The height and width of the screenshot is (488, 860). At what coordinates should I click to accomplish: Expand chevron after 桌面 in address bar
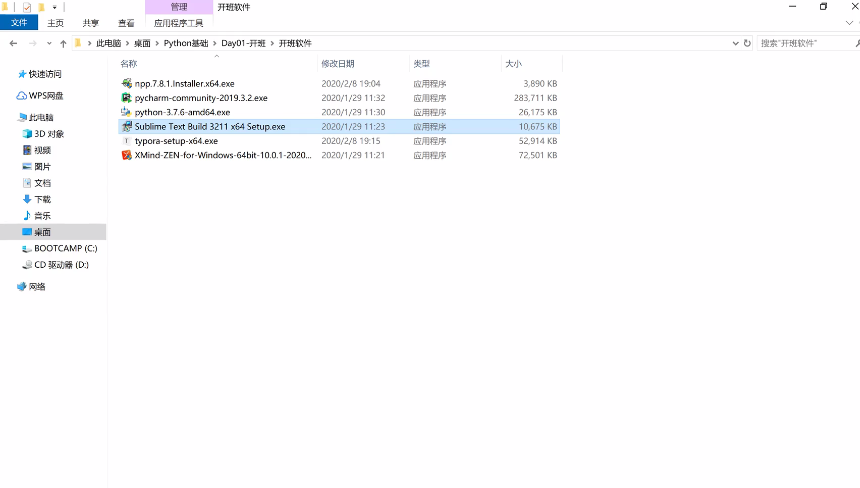157,43
